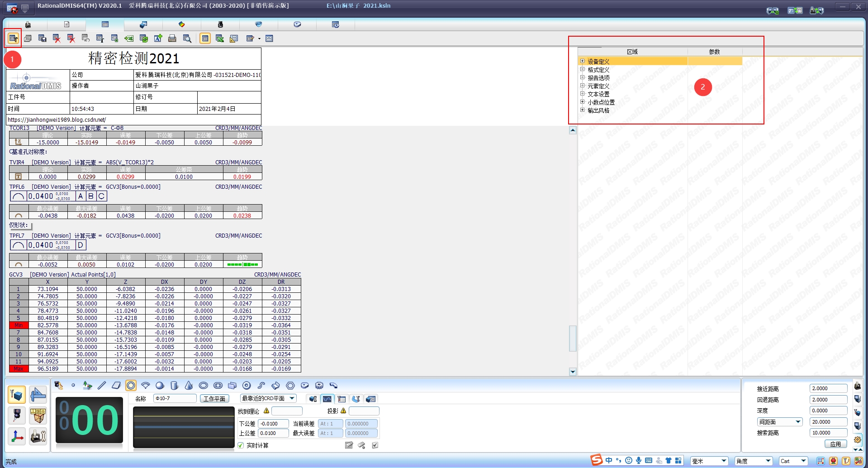
Task: Click the report scroll up arrow
Action: (x=573, y=130)
